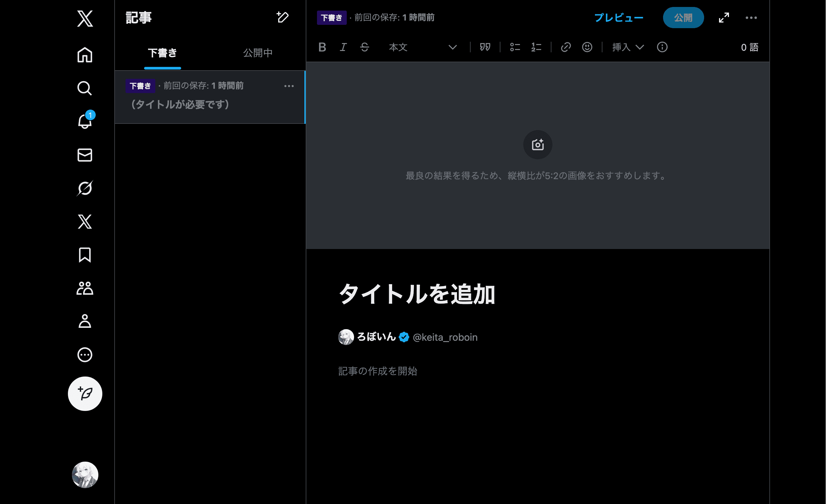The width and height of the screenshot is (826, 504).
Task: Open Search with magnifier icon
Action: (85, 88)
